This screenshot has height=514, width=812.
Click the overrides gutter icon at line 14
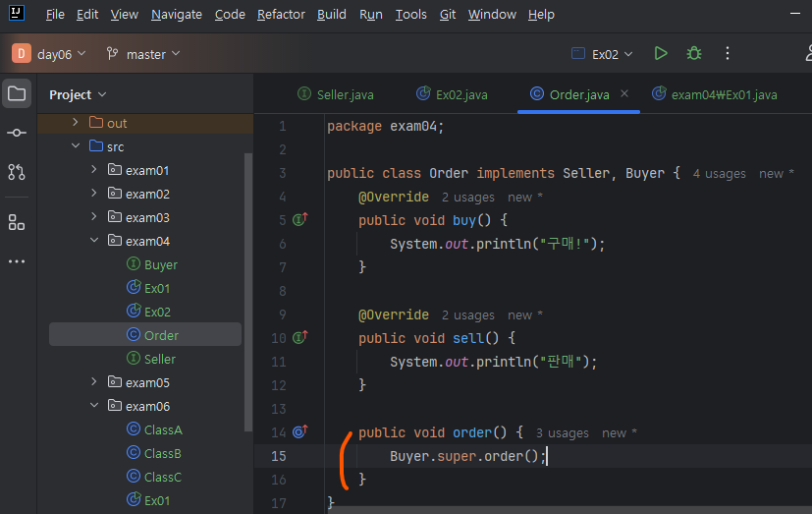(x=300, y=431)
